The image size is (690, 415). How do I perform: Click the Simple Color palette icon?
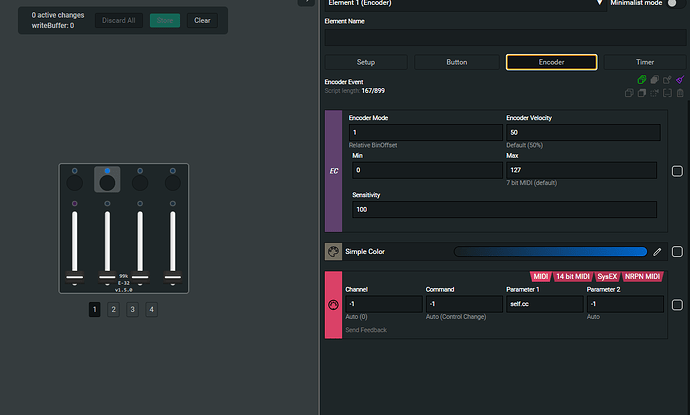(333, 252)
